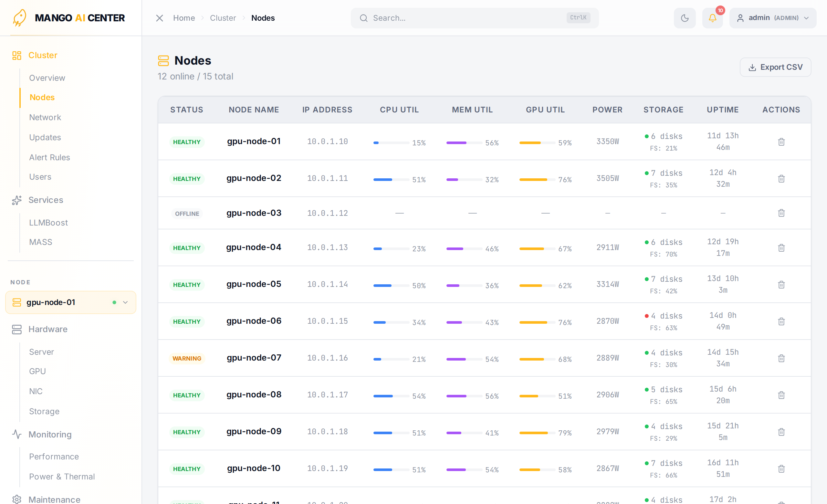Click uptime 16d 11h 51m
This screenshot has width=827, height=504.
pyautogui.click(x=723, y=468)
